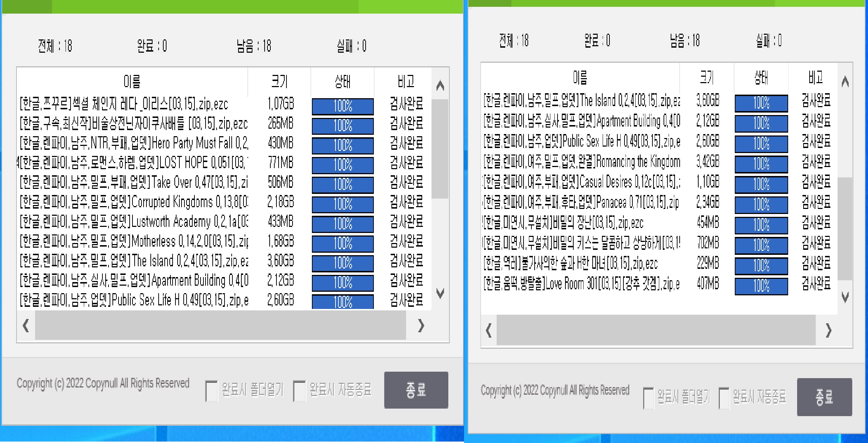The image size is (868, 443).
Task: Click scroll left arrow in right window
Action: point(489,330)
